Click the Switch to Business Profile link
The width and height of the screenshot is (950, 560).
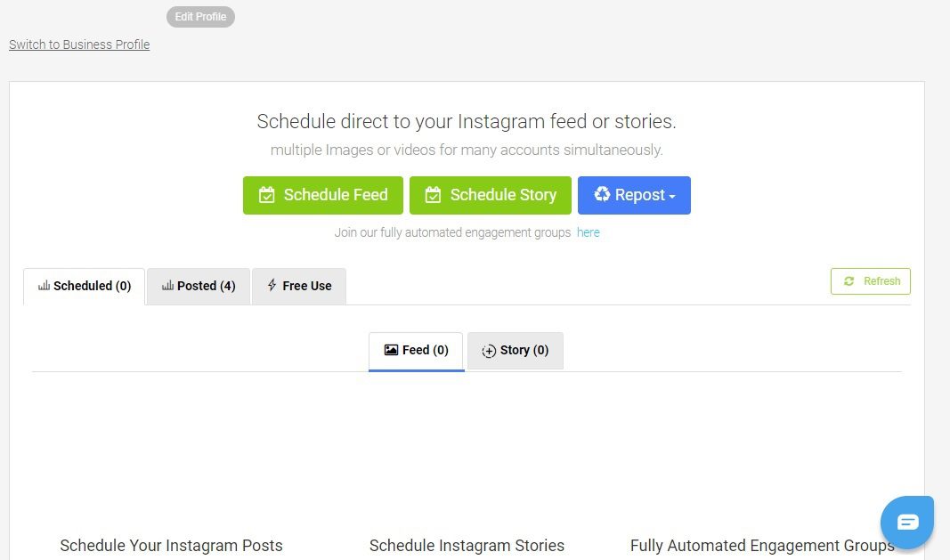78,45
